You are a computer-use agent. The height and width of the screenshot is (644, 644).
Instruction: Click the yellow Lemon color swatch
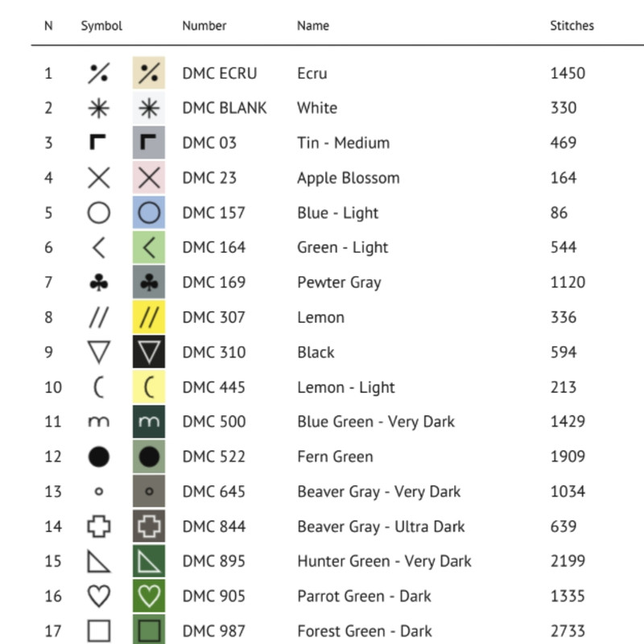(x=149, y=317)
